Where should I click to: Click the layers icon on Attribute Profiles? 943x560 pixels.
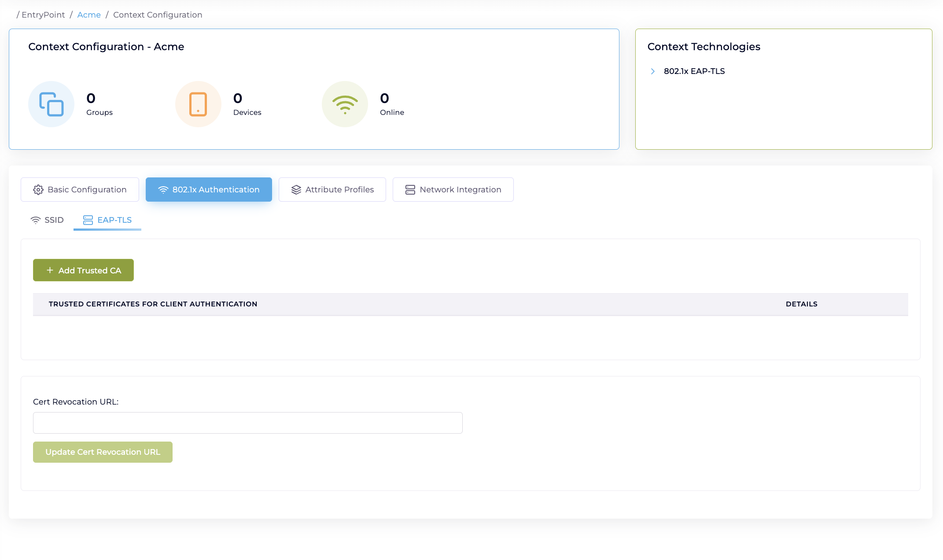coord(296,190)
